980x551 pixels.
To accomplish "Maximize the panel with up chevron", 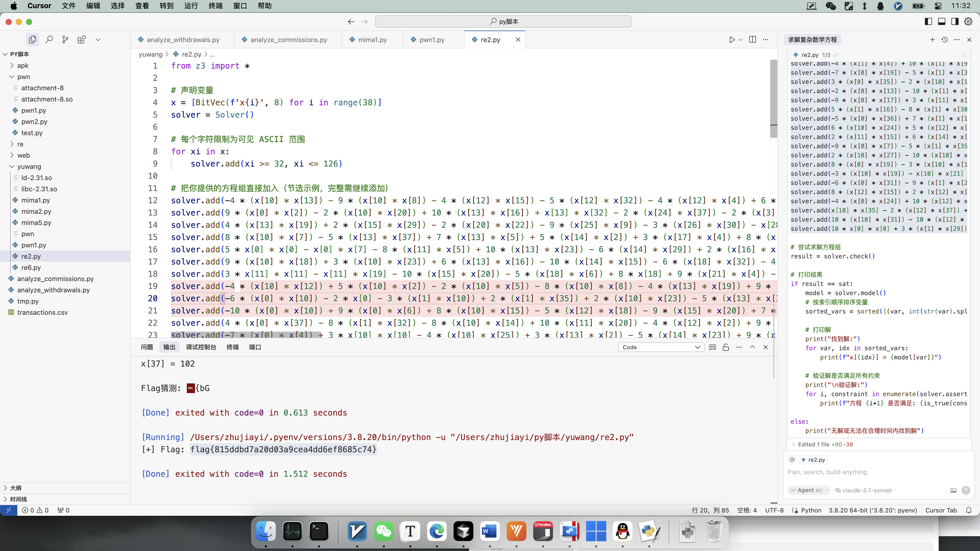I will click(753, 347).
